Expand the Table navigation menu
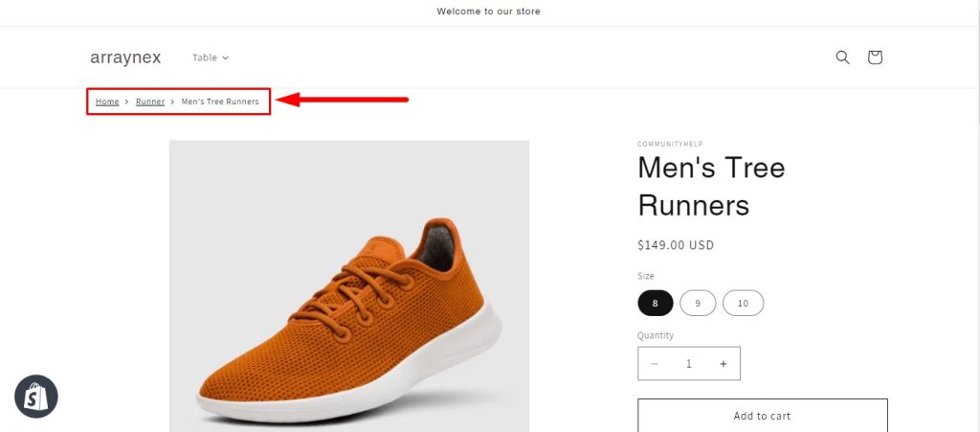The height and width of the screenshot is (432, 980). pyautogui.click(x=211, y=57)
